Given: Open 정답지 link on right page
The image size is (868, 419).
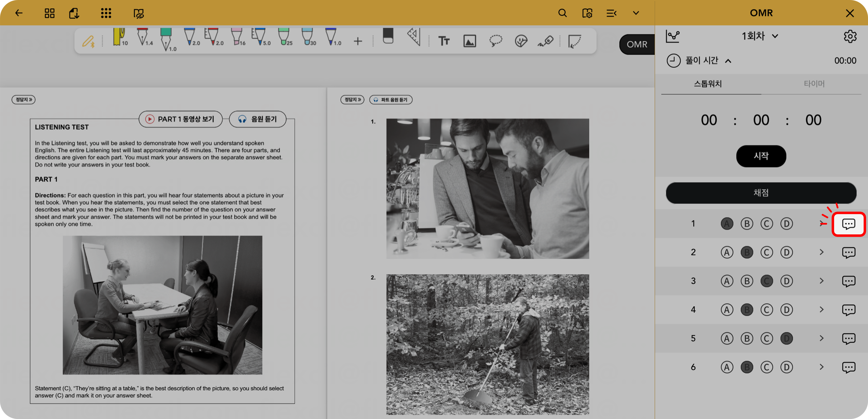Looking at the screenshot, I should pos(352,100).
